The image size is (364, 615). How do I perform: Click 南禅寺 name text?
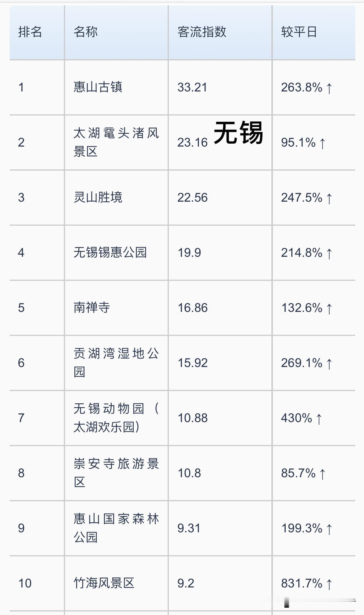click(x=92, y=307)
